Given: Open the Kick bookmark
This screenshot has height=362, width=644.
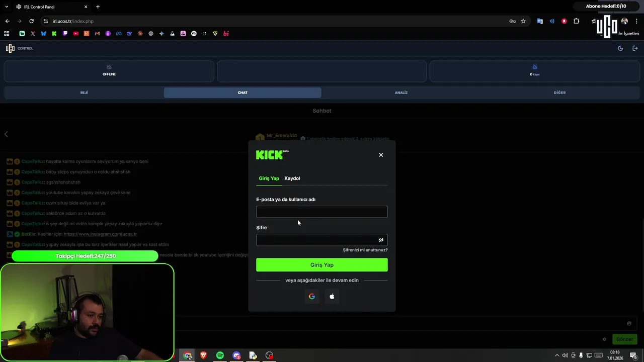Looking at the screenshot, I should click(54, 34).
